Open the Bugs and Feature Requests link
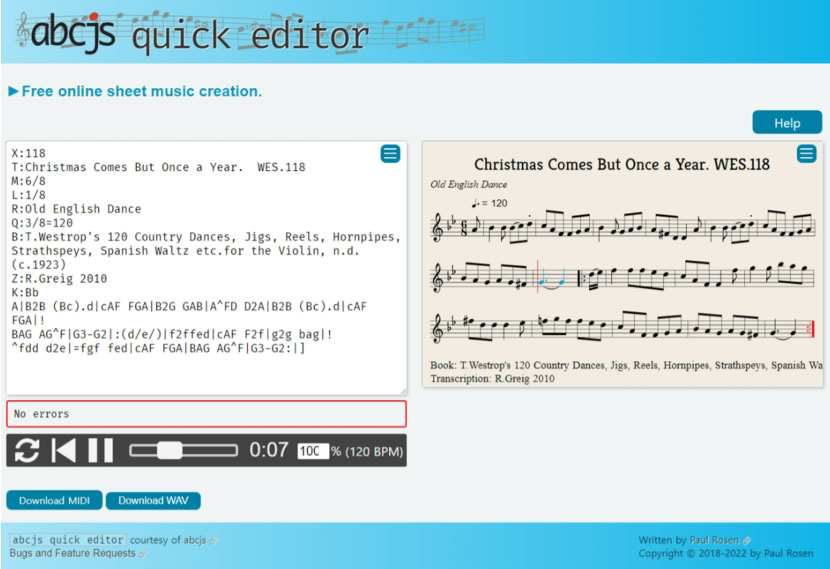The image size is (830, 569). click(x=74, y=553)
